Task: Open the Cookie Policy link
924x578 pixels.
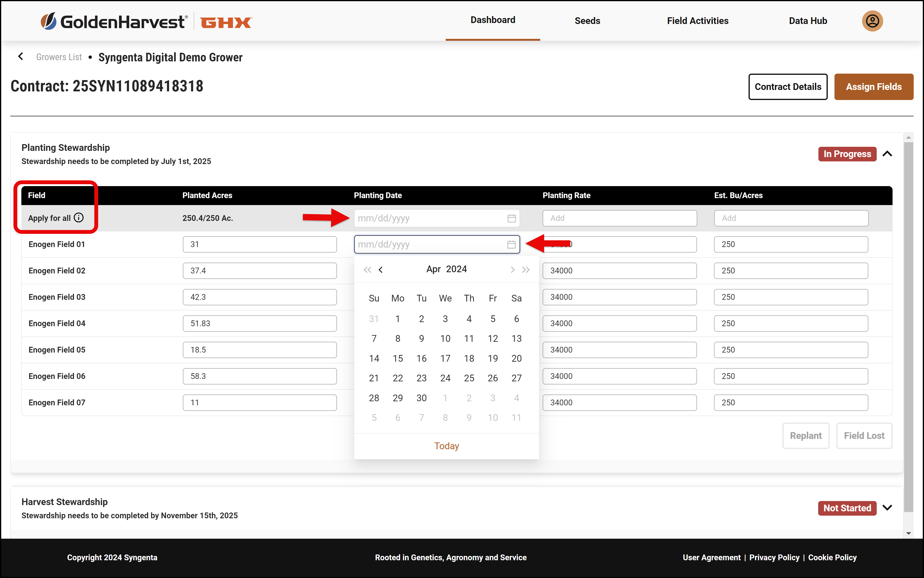Action: 832,557
